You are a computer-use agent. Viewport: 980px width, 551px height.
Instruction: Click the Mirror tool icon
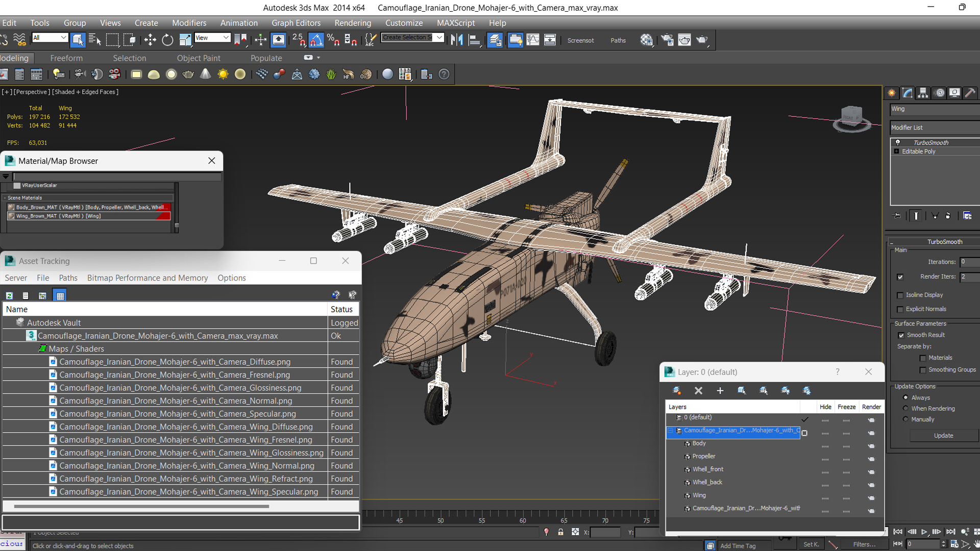(x=456, y=40)
